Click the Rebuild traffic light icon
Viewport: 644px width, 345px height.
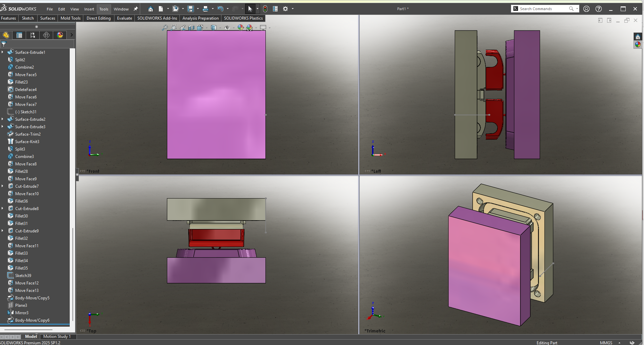coord(265,9)
